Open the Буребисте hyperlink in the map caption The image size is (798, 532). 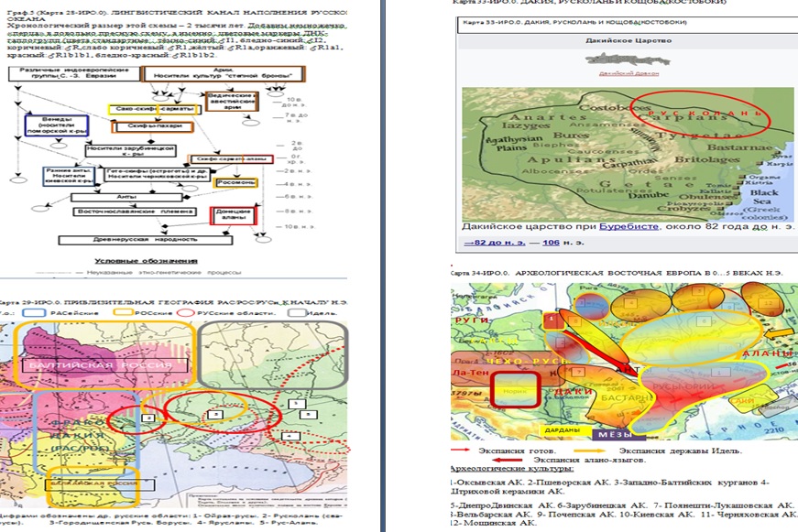[x=629, y=226]
